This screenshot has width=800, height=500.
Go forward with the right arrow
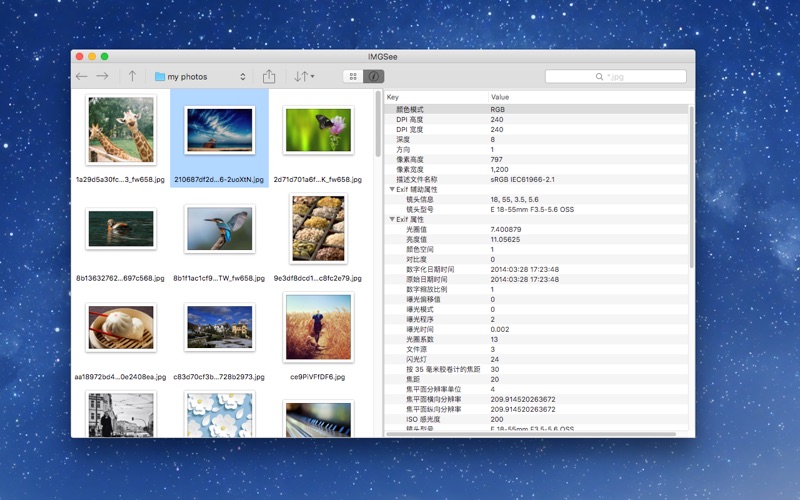[103, 77]
